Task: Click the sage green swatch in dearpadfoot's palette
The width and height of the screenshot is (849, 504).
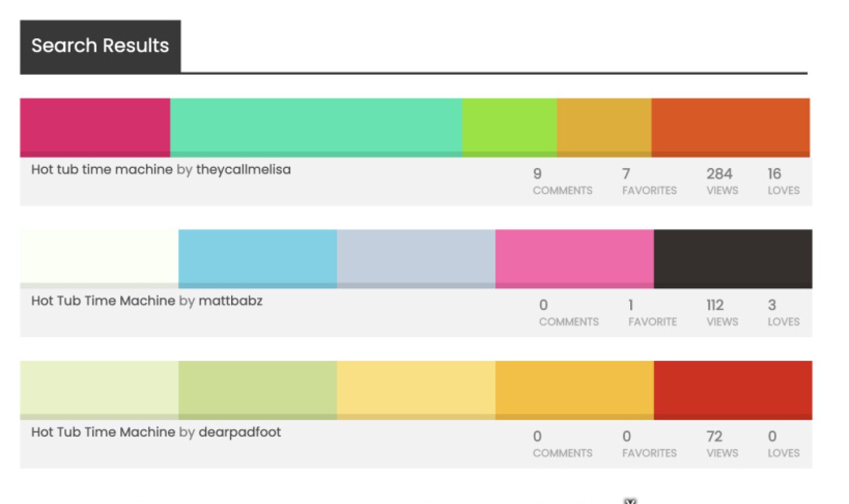Action: click(x=258, y=390)
